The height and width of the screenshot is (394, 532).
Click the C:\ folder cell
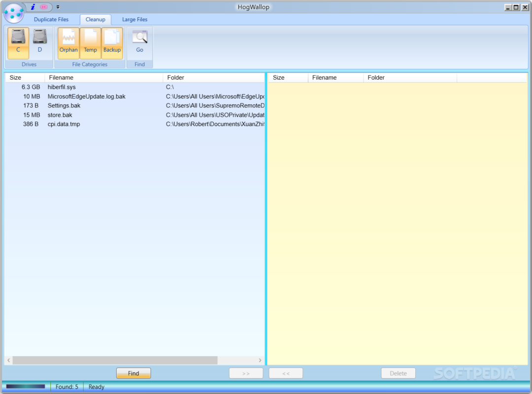(169, 87)
